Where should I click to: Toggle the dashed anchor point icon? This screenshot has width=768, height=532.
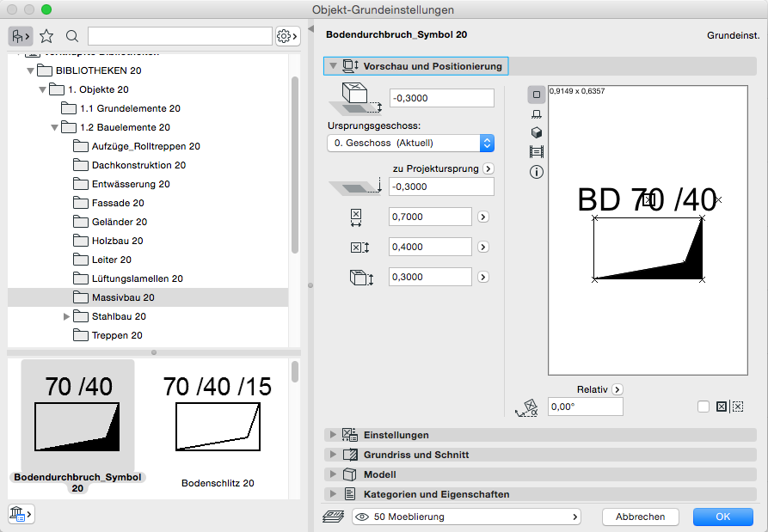tap(737, 407)
